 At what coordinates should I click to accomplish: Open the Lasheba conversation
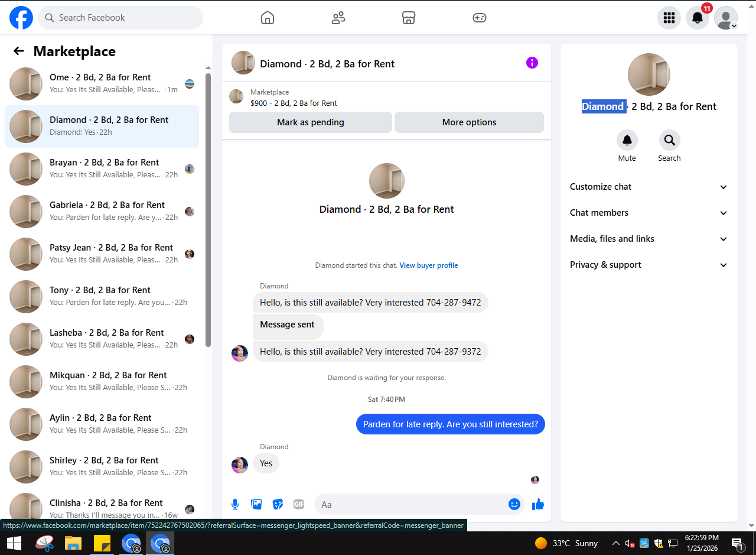click(x=102, y=339)
